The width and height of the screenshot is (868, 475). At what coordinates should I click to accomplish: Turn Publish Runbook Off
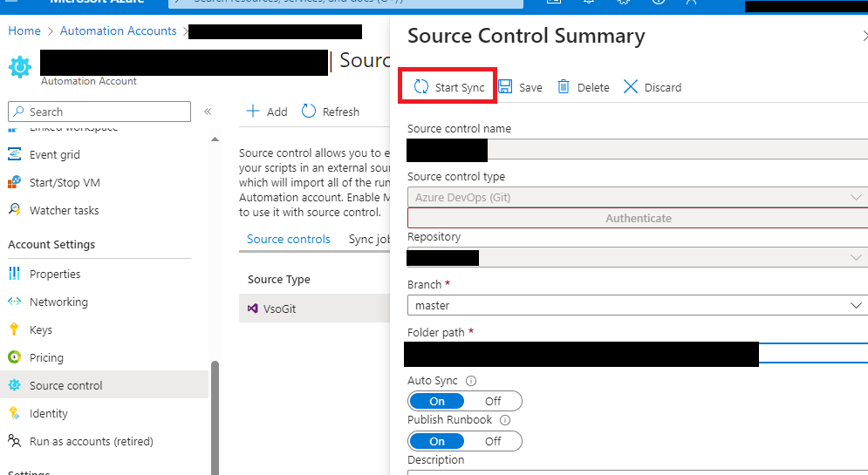click(x=493, y=441)
